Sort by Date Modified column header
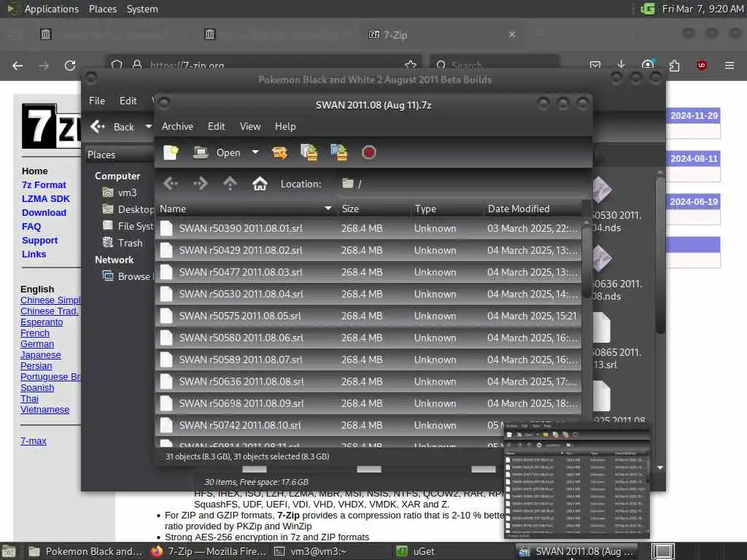Image resolution: width=747 pixels, height=560 pixels. coord(533,209)
